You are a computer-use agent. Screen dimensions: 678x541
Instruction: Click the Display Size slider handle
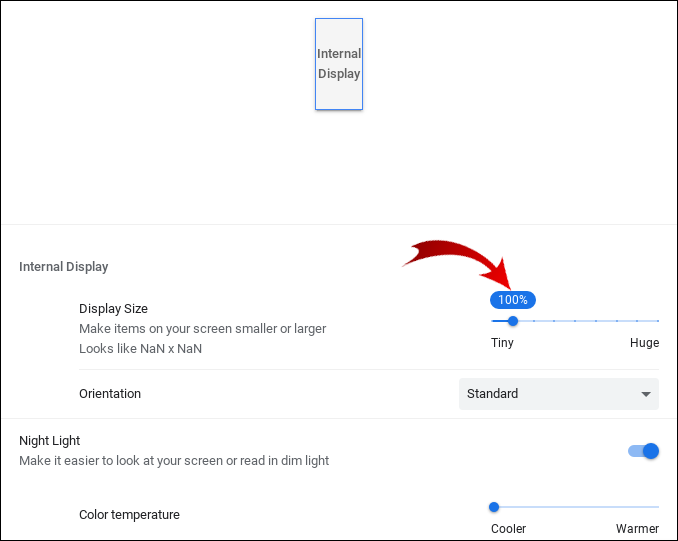coord(513,321)
